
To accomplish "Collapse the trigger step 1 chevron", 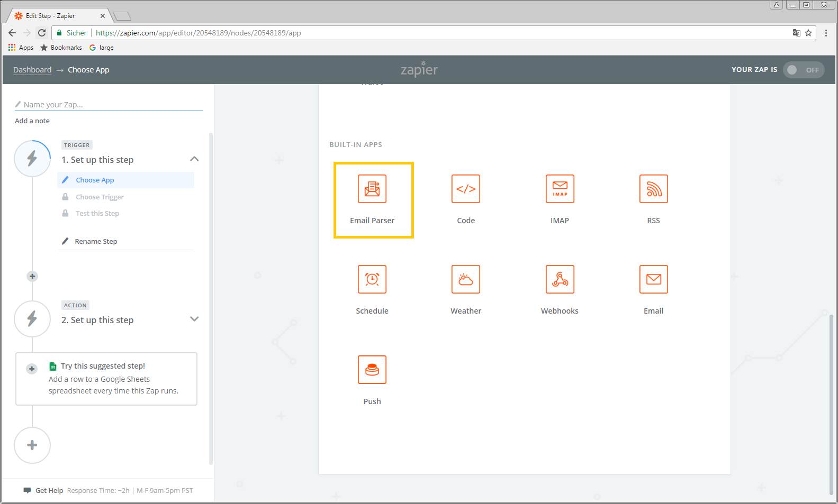I will (194, 159).
